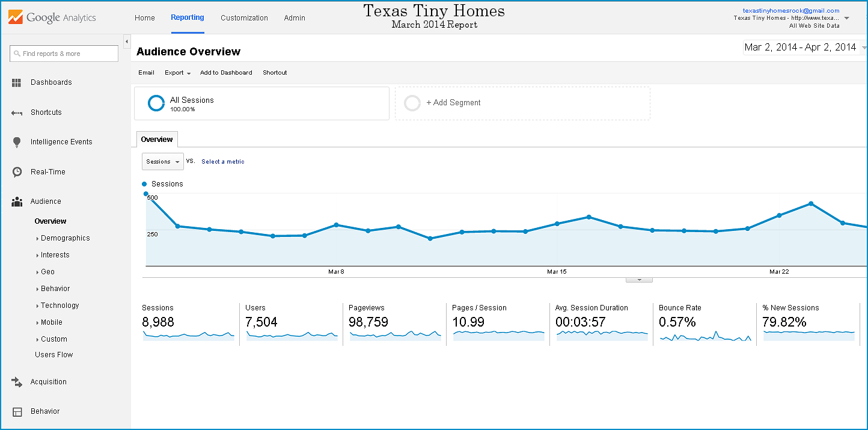The height and width of the screenshot is (430, 868).
Task: Select the All Sessions segment box
Action: click(261, 103)
